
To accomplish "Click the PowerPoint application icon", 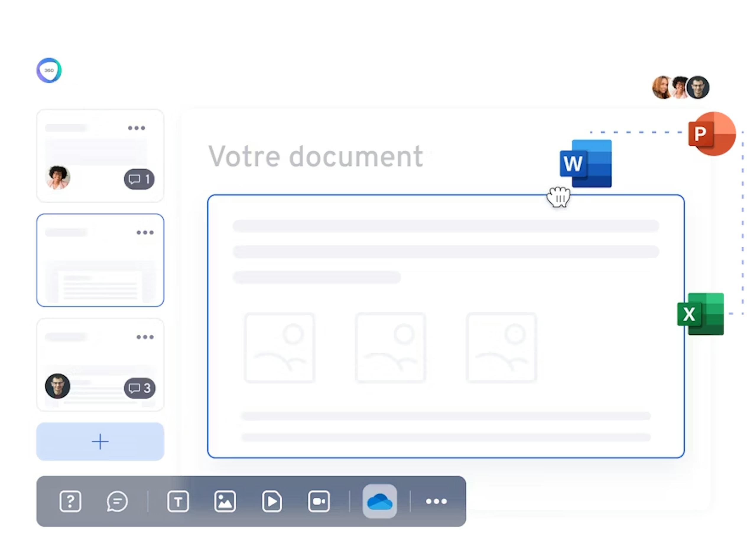I will (712, 134).
